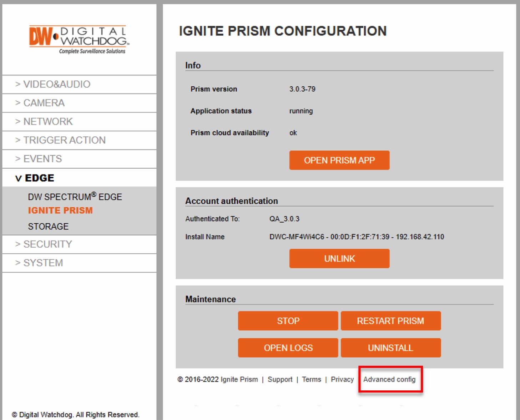This screenshot has width=520, height=420.
Task: Open the Terms footer link
Action: pyautogui.click(x=312, y=379)
